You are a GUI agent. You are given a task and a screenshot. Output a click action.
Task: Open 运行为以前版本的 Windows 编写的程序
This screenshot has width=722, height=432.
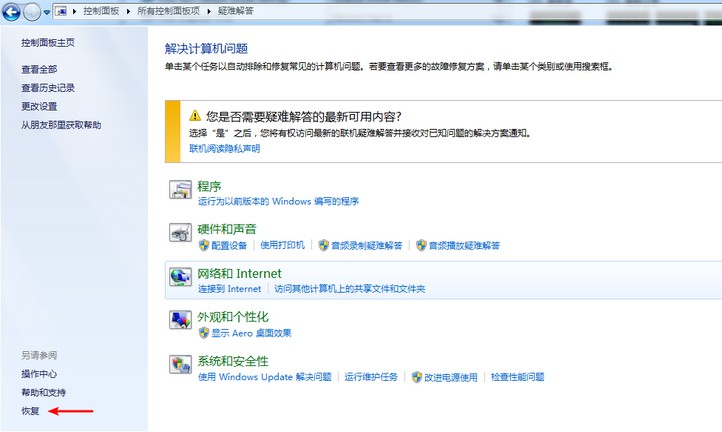279,201
